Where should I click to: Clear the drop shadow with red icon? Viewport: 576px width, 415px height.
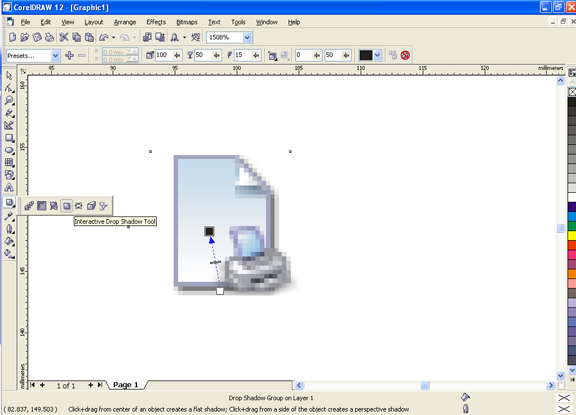pos(405,55)
